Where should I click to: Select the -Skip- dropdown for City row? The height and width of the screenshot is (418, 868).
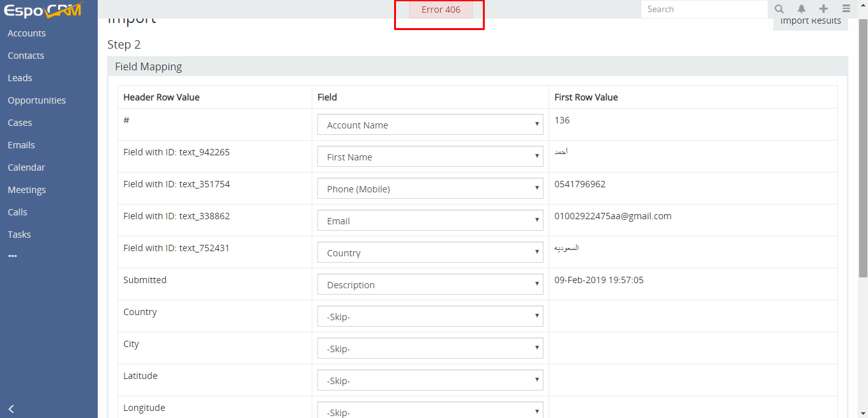(x=430, y=349)
